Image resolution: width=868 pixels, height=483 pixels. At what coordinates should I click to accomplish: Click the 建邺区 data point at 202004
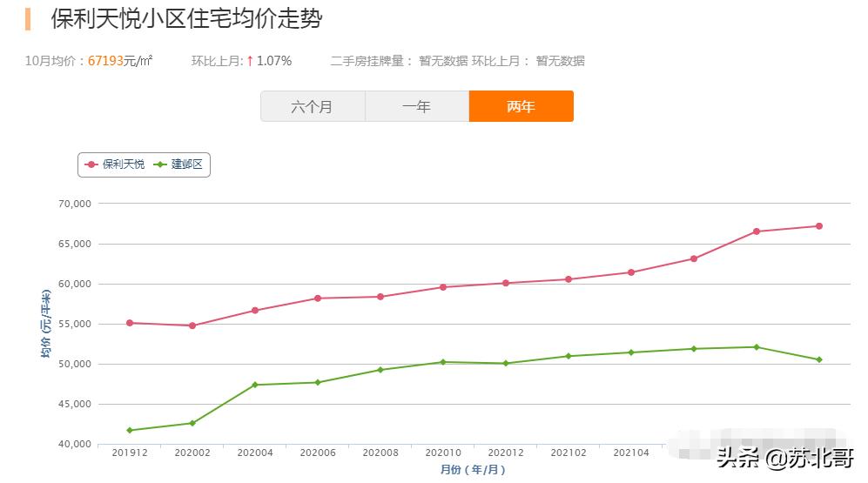(x=255, y=385)
